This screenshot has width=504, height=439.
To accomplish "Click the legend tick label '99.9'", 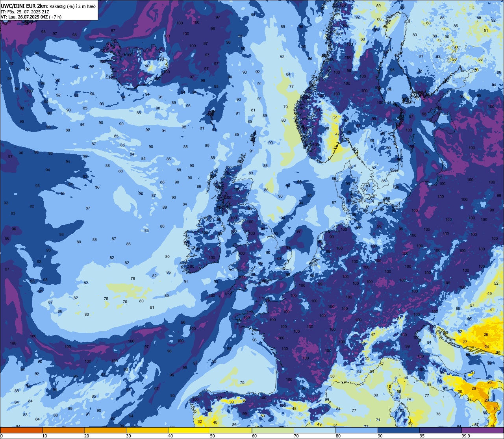I will 466,436.
